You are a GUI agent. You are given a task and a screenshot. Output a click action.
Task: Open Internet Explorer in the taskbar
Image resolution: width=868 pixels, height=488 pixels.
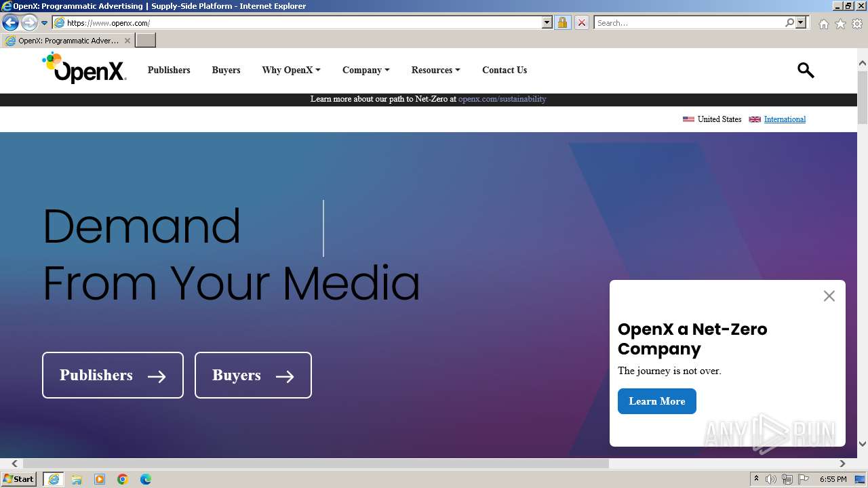coord(53,479)
